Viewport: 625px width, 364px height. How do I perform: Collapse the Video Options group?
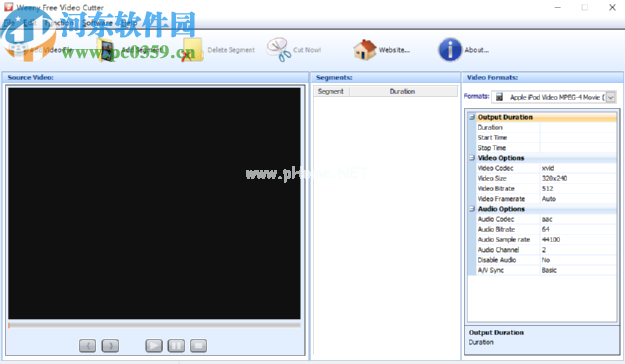coord(472,158)
